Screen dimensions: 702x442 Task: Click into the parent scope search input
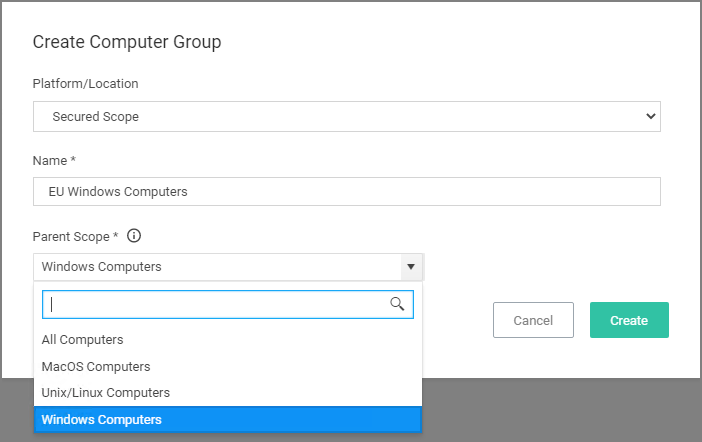(215, 304)
